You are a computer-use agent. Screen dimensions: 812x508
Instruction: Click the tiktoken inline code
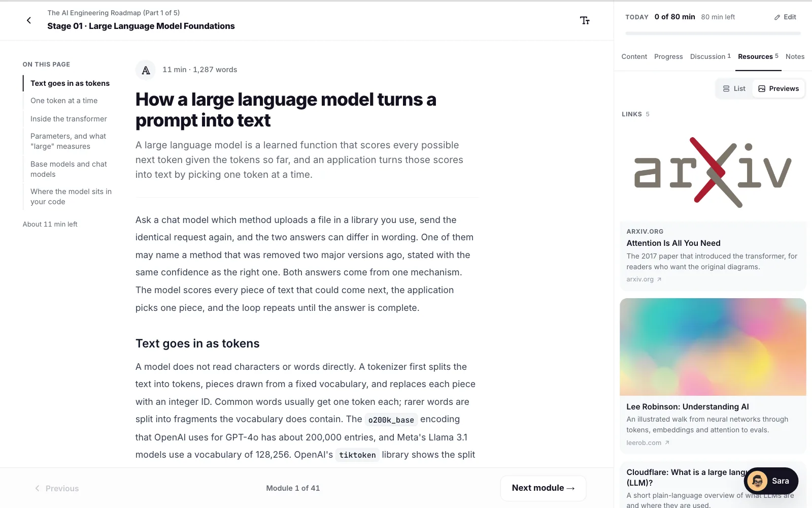357,455
